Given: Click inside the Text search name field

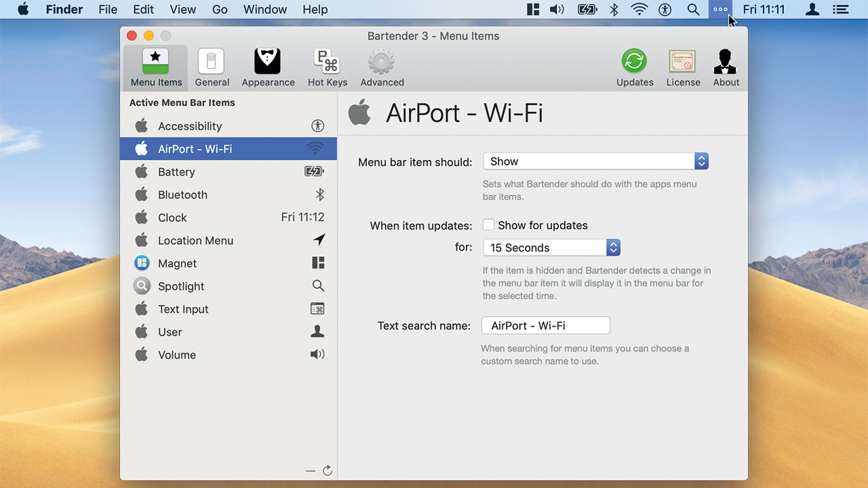Looking at the screenshot, I should pyautogui.click(x=545, y=325).
